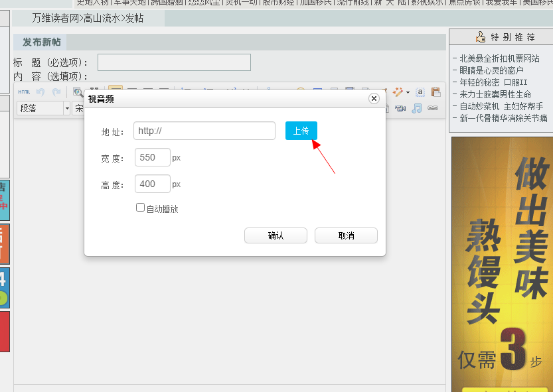
Task: Click the music note audio icon
Action: pos(417,108)
